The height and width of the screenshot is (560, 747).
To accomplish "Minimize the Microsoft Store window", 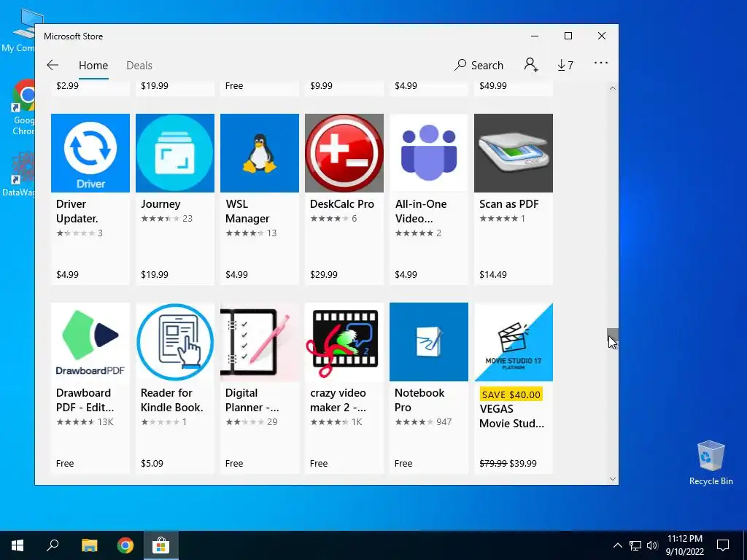I will pyautogui.click(x=535, y=36).
